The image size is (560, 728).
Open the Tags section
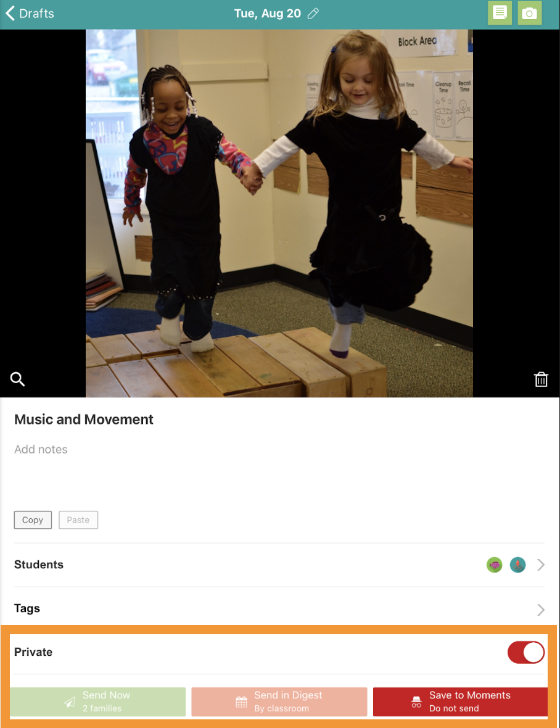point(279,609)
